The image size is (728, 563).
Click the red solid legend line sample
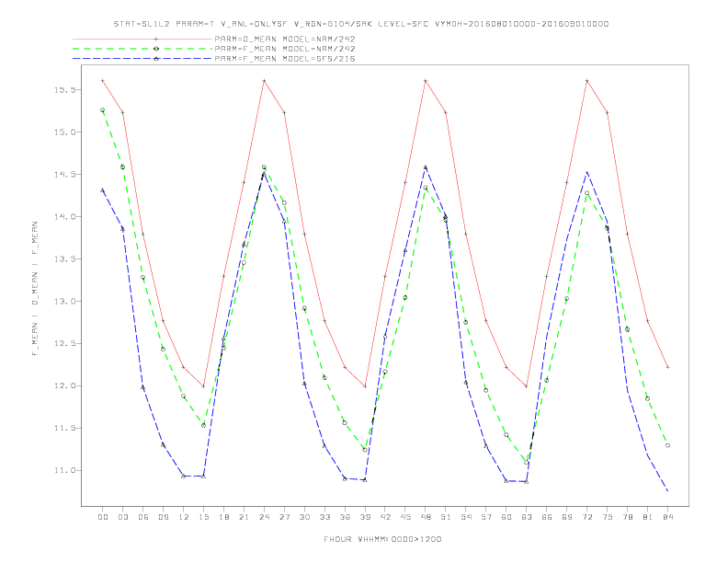pyautogui.click(x=142, y=39)
